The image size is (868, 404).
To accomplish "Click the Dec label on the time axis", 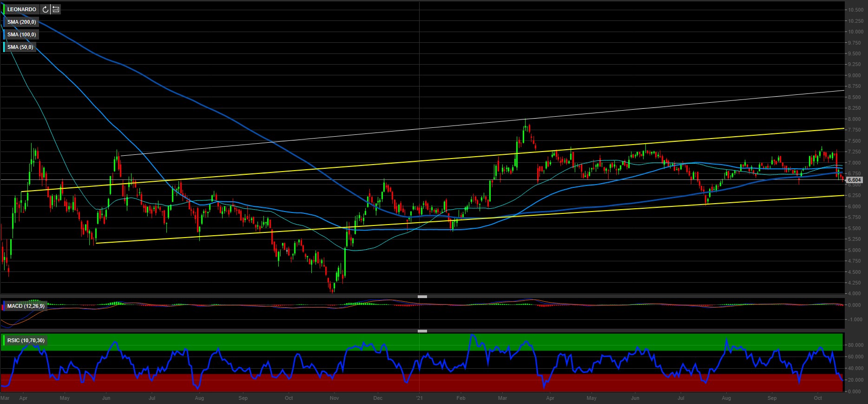I will tap(378, 398).
